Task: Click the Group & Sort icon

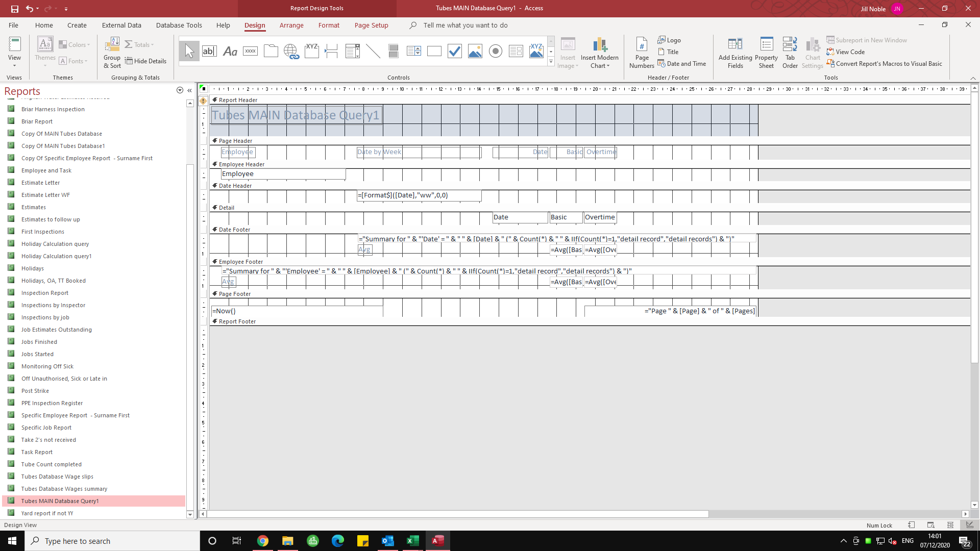Action: [x=112, y=45]
